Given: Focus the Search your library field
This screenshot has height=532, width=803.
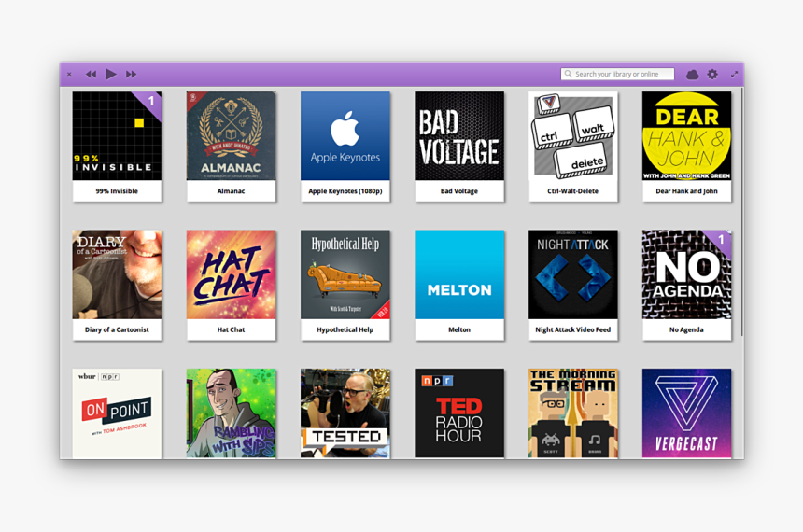Looking at the screenshot, I should coord(617,75).
